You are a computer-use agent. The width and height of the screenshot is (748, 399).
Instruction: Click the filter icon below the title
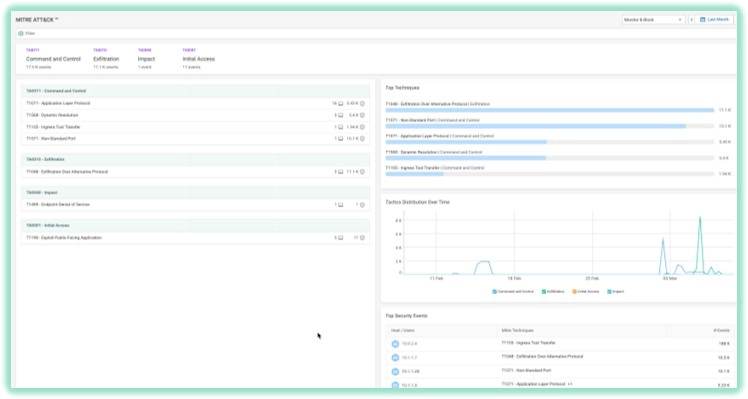coord(21,33)
